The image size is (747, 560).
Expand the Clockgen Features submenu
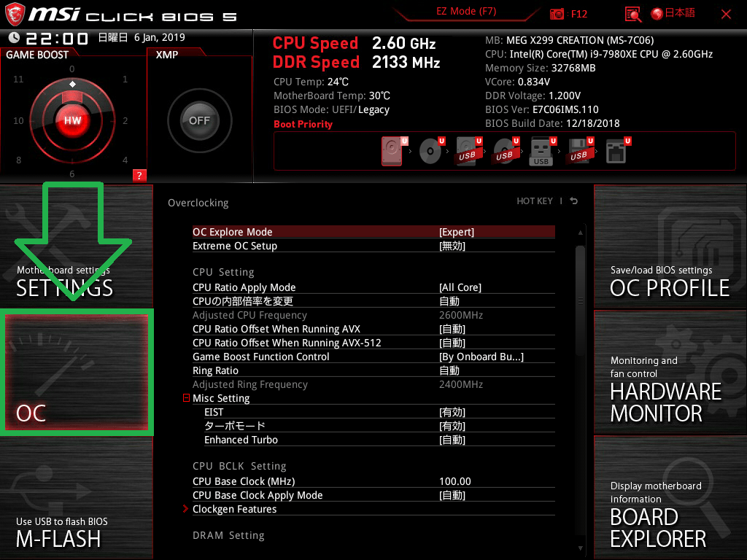coord(234,510)
